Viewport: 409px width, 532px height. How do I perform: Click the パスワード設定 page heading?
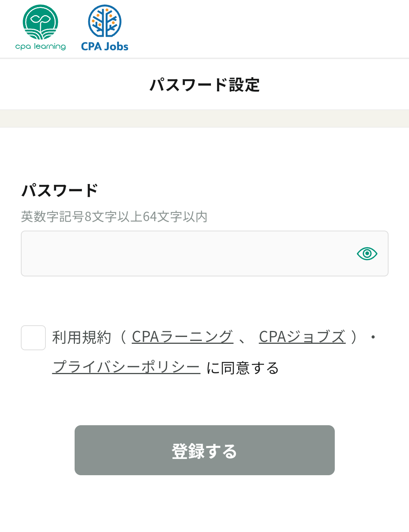204,84
